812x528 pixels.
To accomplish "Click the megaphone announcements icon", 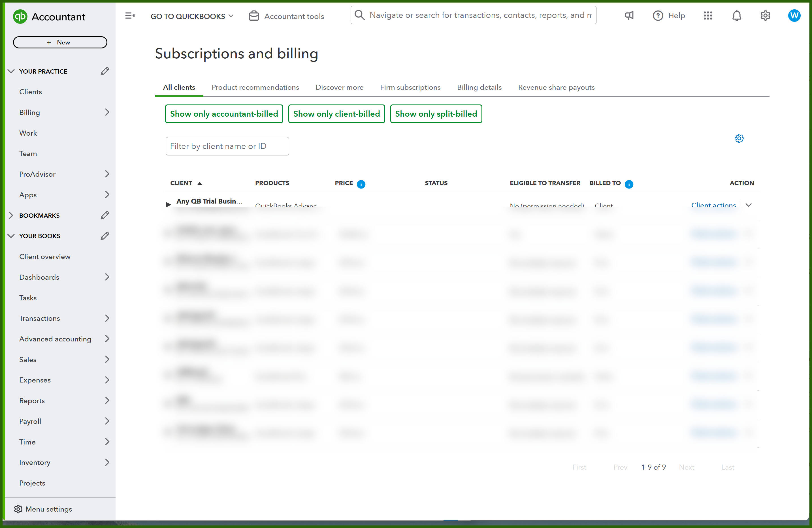I will [x=629, y=15].
